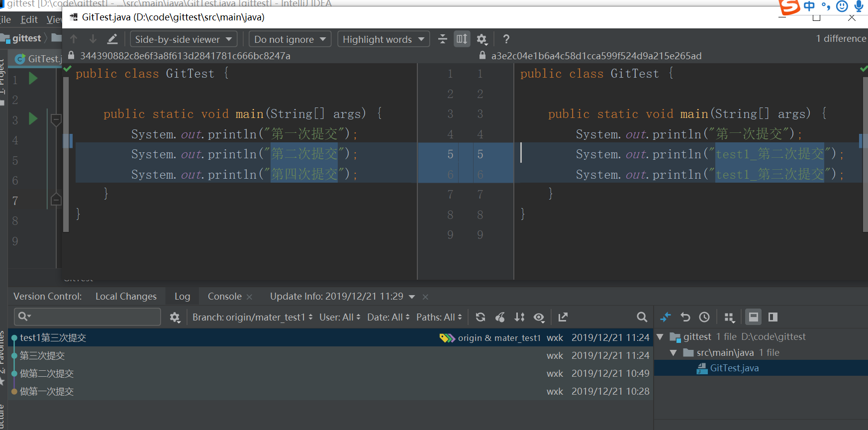
Task: Click the Sogou emoji smiley icon
Action: [842, 6]
